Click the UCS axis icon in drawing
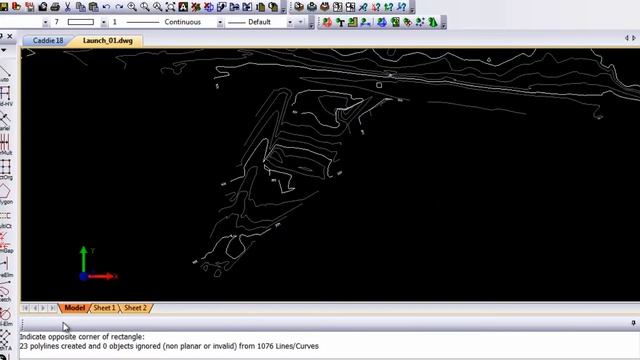Screen dimensions: 640x360 (x=98, y=264)
